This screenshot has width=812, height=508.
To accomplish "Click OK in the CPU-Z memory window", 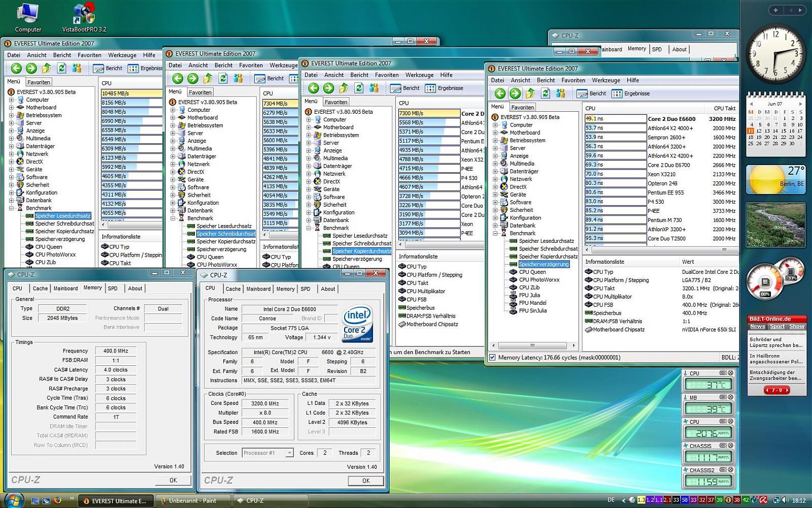I will click(173, 480).
